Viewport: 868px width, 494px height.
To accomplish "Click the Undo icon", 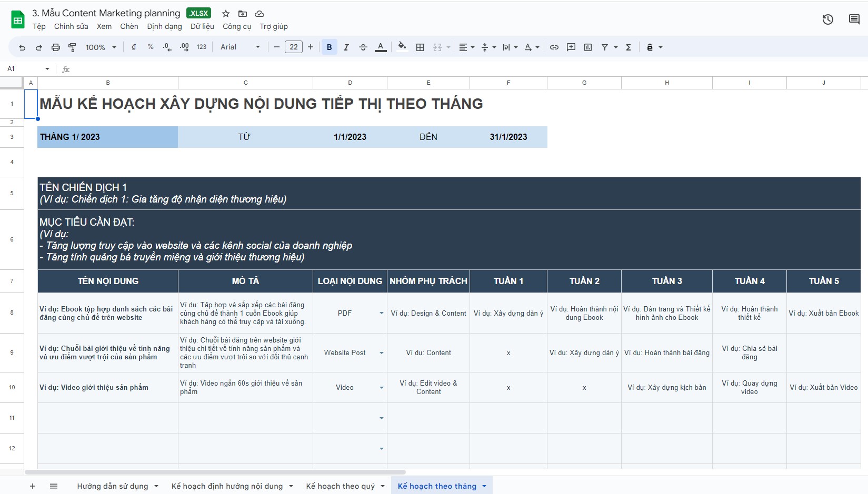I will (x=22, y=47).
